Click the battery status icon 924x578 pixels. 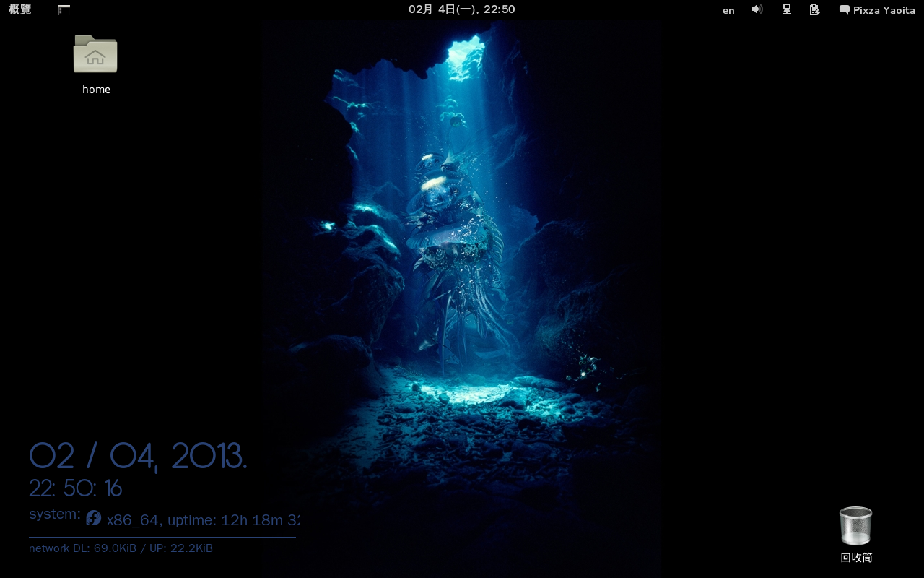tap(815, 9)
